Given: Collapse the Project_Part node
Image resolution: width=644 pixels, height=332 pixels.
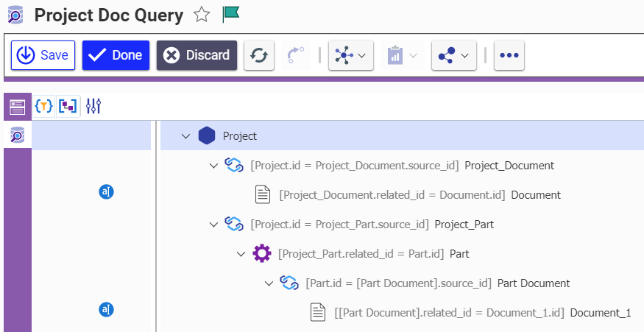Looking at the screenshot, I should 213,225.
